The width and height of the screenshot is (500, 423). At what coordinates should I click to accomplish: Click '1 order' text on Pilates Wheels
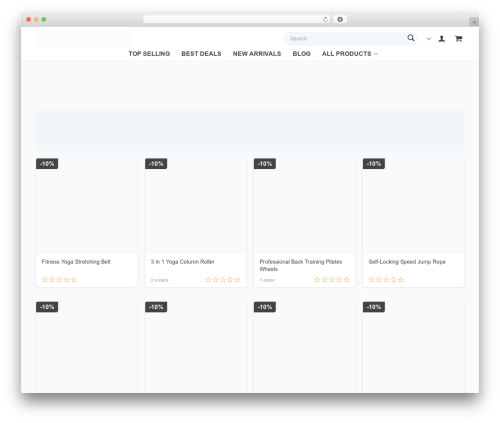[x=267, y=280]
